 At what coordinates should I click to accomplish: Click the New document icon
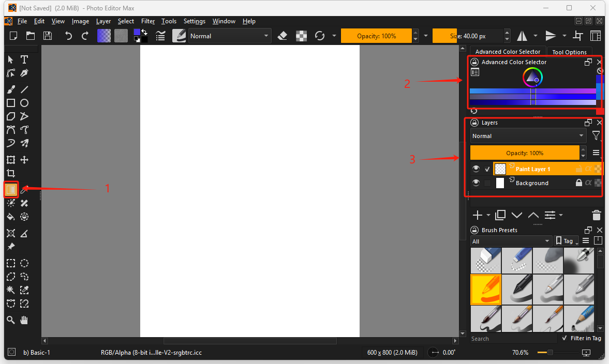13,36
